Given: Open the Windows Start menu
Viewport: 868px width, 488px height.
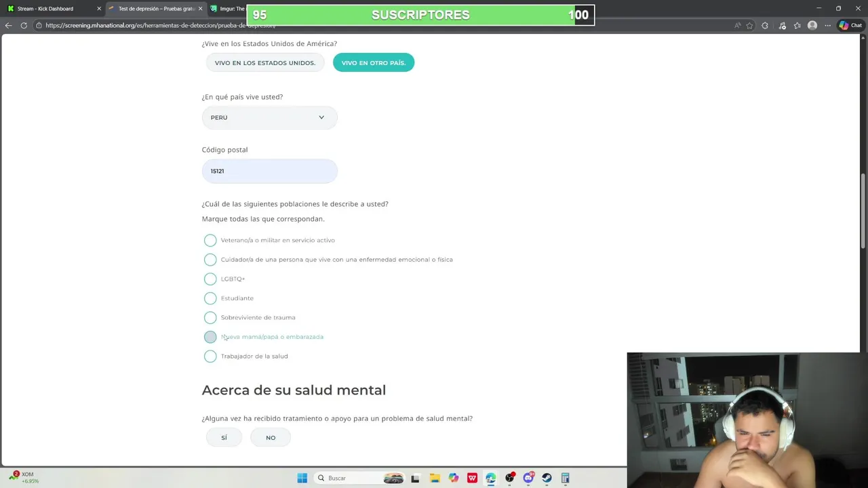Looking at the screenshot, I should [302, 478].
